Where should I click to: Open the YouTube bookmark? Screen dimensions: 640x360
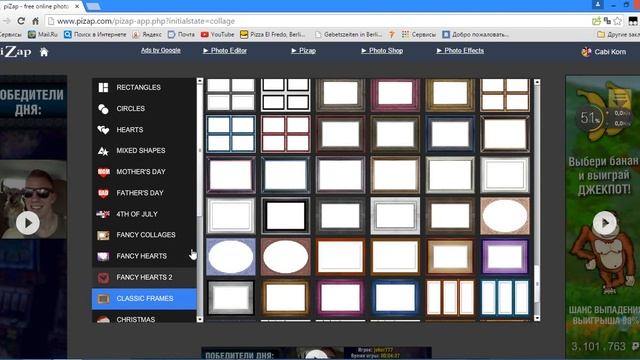click(218, 35)
